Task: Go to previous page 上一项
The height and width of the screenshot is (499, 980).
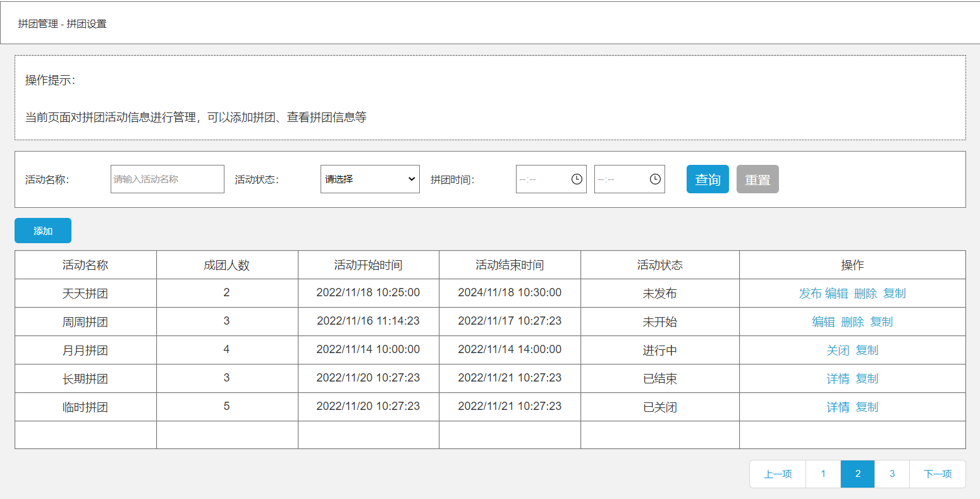Action: (x=778, y=474)
